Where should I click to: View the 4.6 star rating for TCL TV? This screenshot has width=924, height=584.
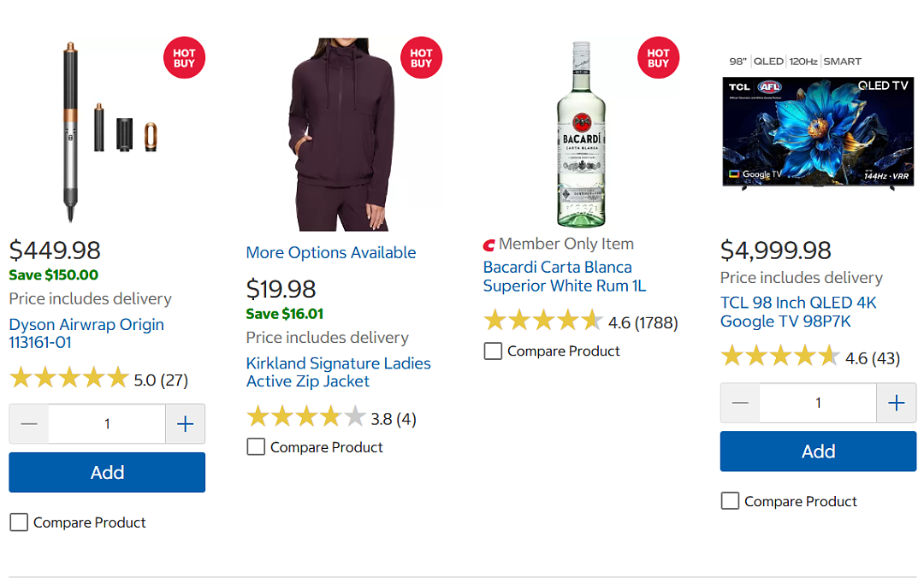tap(809, 357)
